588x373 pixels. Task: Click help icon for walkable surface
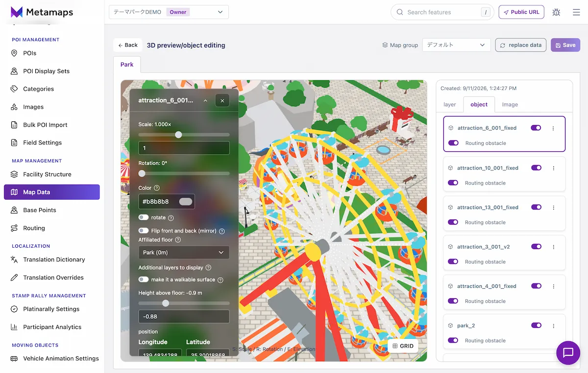tap(220, 280)
